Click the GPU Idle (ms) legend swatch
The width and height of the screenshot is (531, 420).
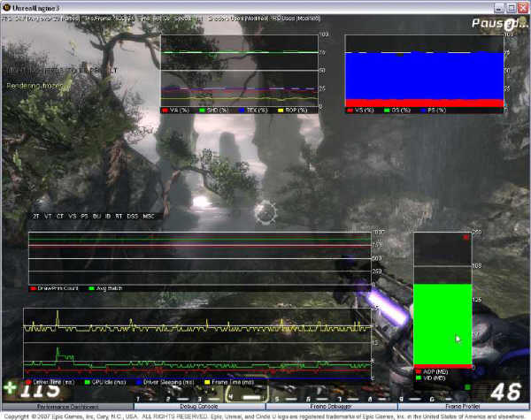[x=88, y=382]
